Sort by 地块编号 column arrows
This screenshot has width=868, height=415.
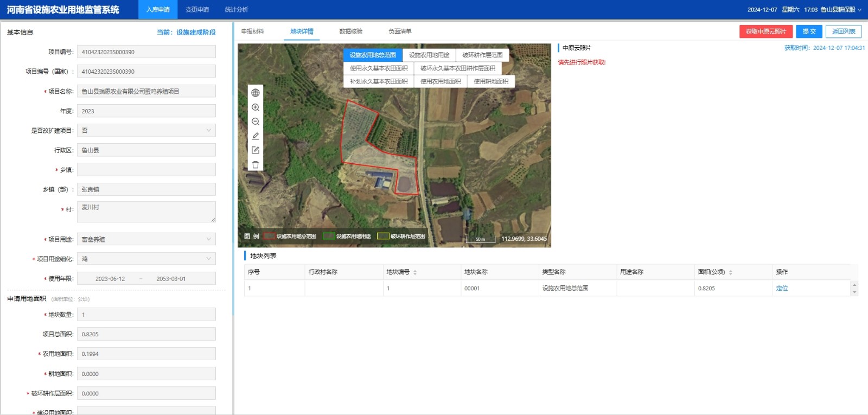click(415, 272)
